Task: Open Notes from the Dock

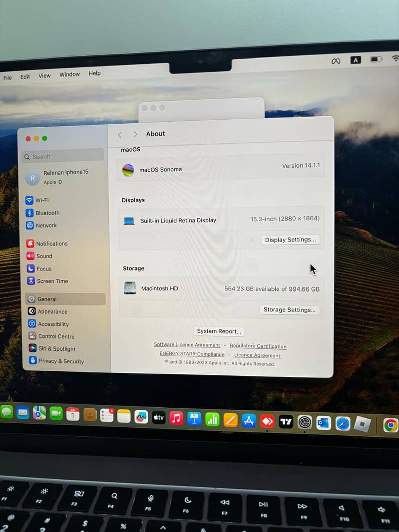Action: pyautogui.click(x=124, y=416)
